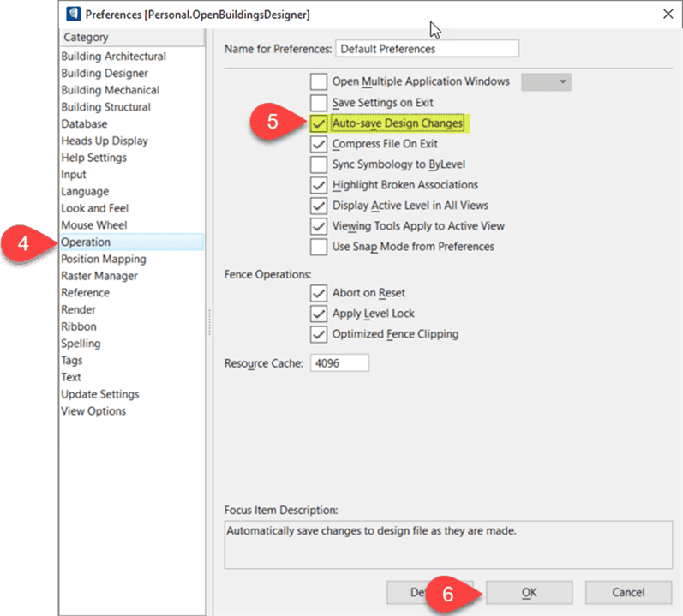
Task: Select the Spelling category
Action: [132, 344]
